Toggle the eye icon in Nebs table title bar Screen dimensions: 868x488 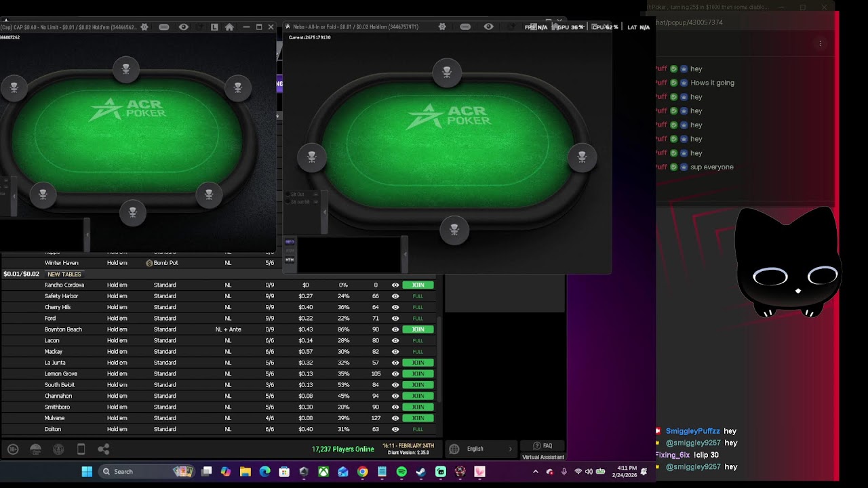(x=488, y=27)
